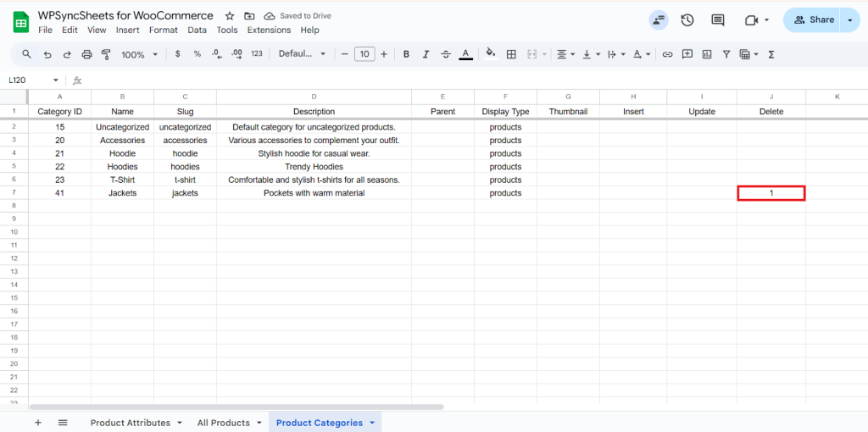Increase decimal places
This screenshot has width=868, height=432.
click(237, 54)
